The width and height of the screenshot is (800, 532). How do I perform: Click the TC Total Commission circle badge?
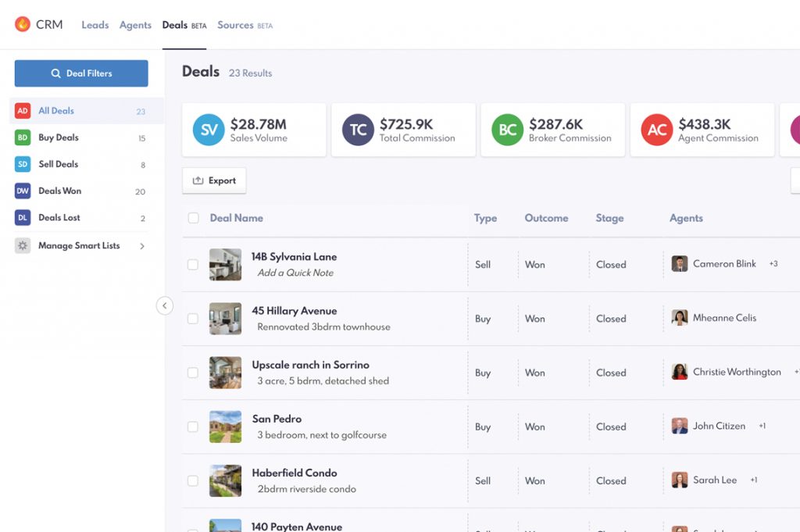[358, 130]
